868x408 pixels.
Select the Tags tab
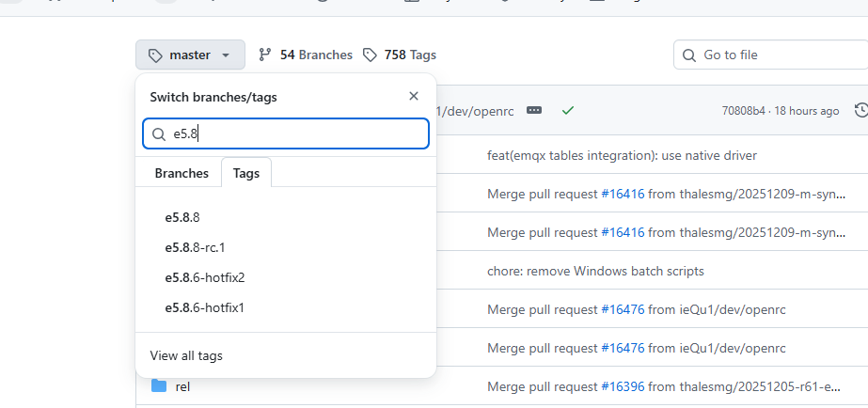click(246, 173)
